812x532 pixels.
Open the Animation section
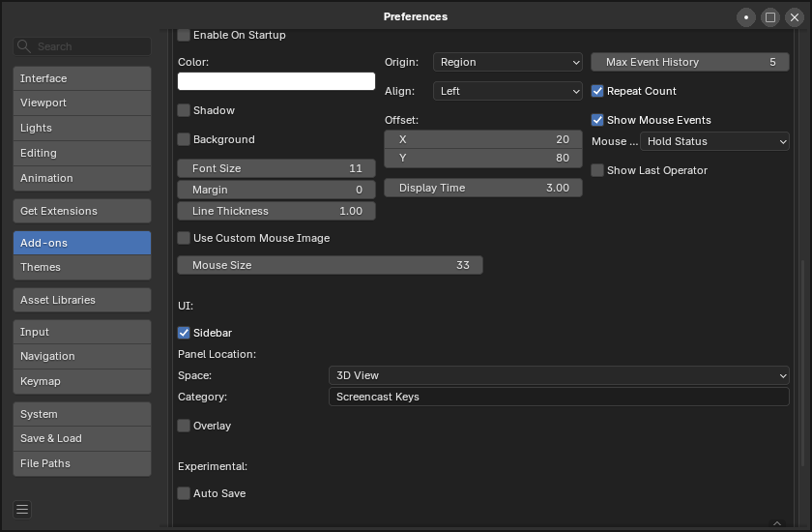click(82, 178)
